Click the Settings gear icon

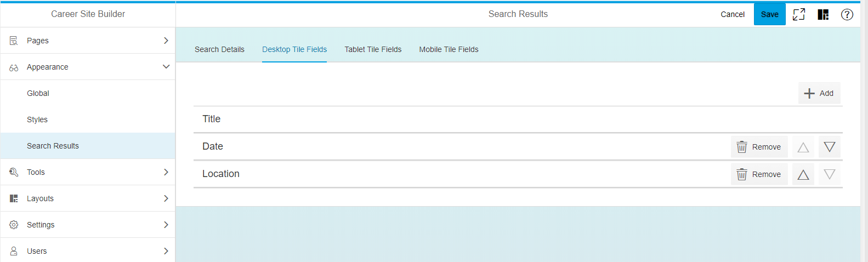click(x=14, y=225)
